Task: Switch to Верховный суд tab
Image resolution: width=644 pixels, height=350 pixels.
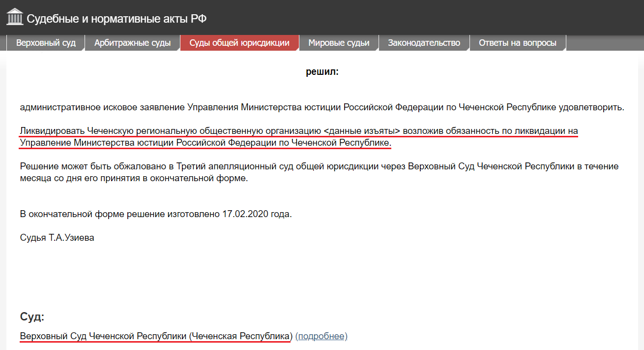Action: (46, 43)
